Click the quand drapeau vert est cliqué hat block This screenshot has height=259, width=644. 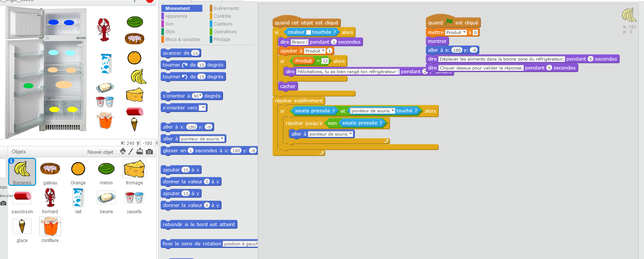[453, 22]
